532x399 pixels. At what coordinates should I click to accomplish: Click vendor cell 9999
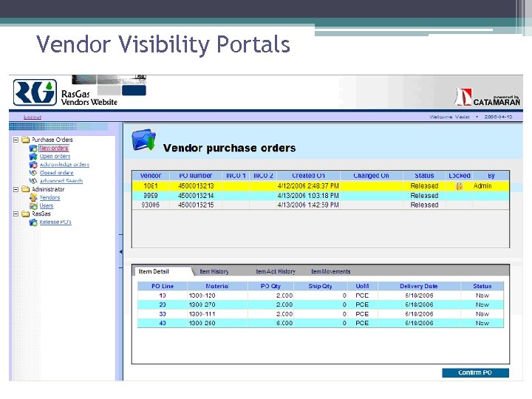150,196
